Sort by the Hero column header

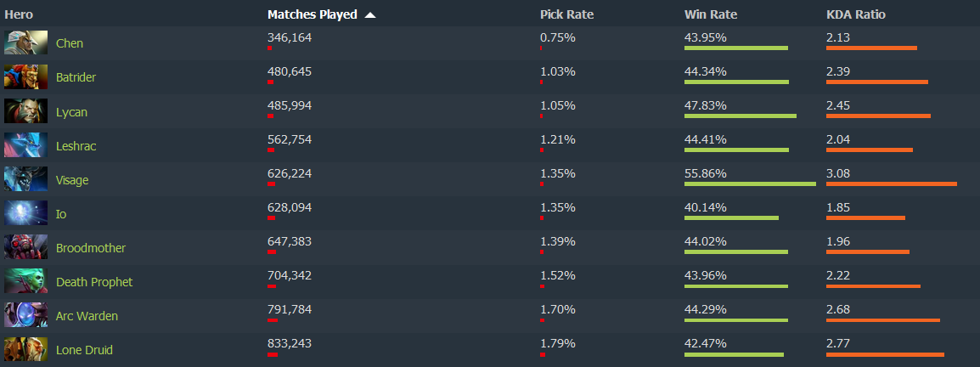19,14
